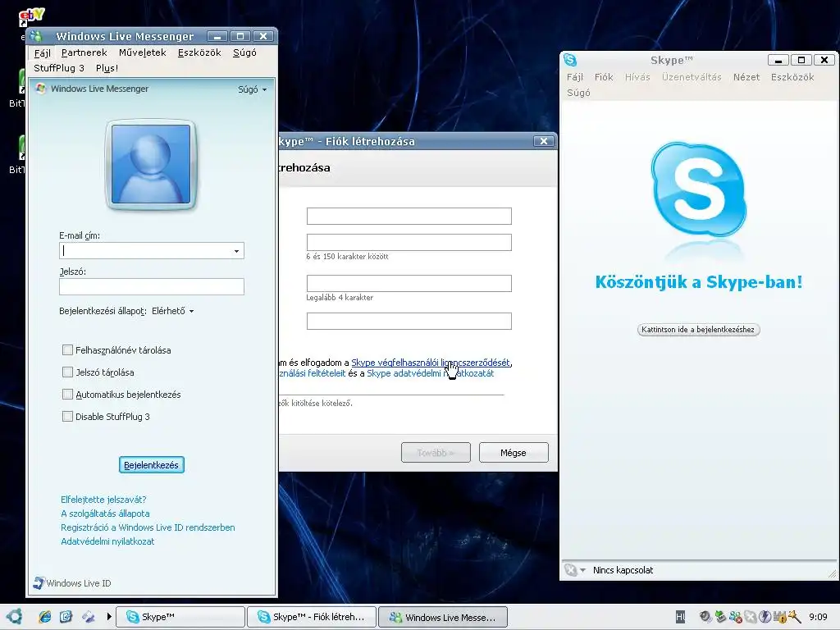Open StuffPlug 3 menu
The height and width of the screenshot is (630, 840).
coord(59,68)
